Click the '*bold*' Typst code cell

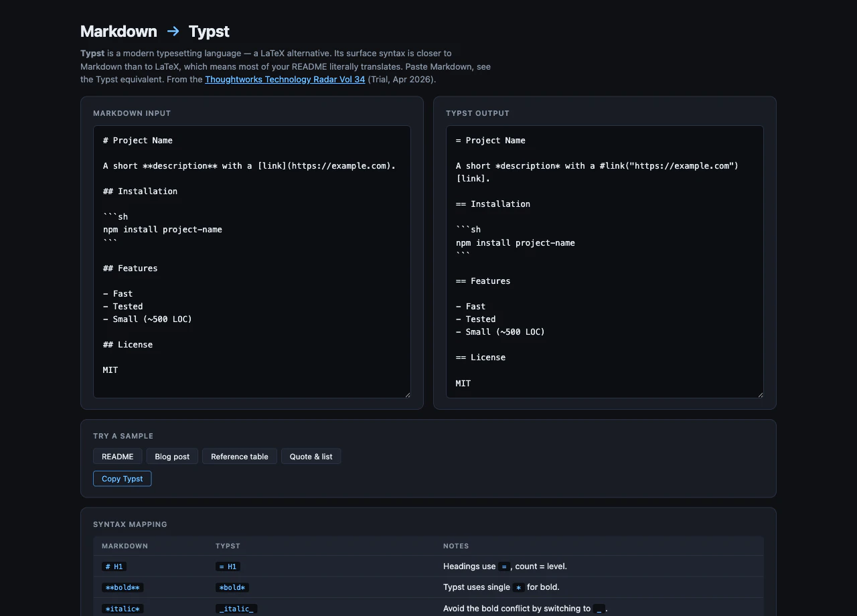(x=232, y=588)
